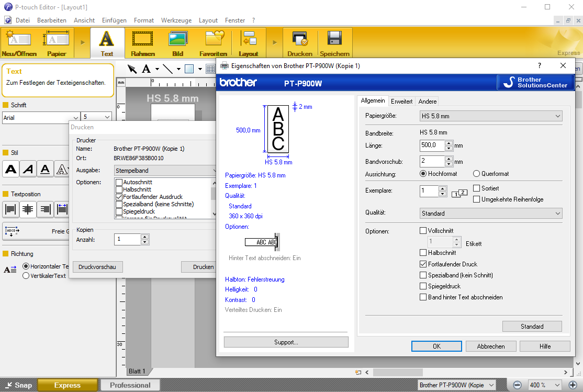The width and height of the screenshot is (583, 392).
Task: Open the Qualität Standard dropdown
Action: [x=491, y=214]
